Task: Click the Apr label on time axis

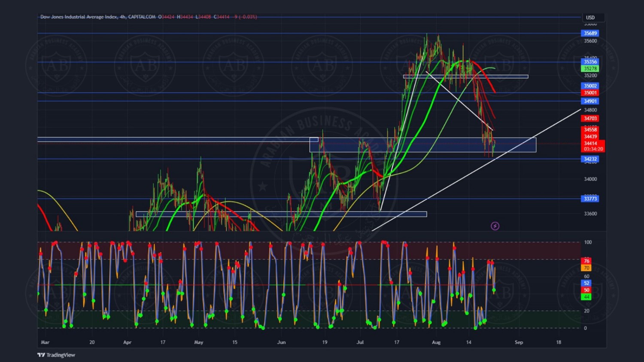Action: click(x=127, y=342)
